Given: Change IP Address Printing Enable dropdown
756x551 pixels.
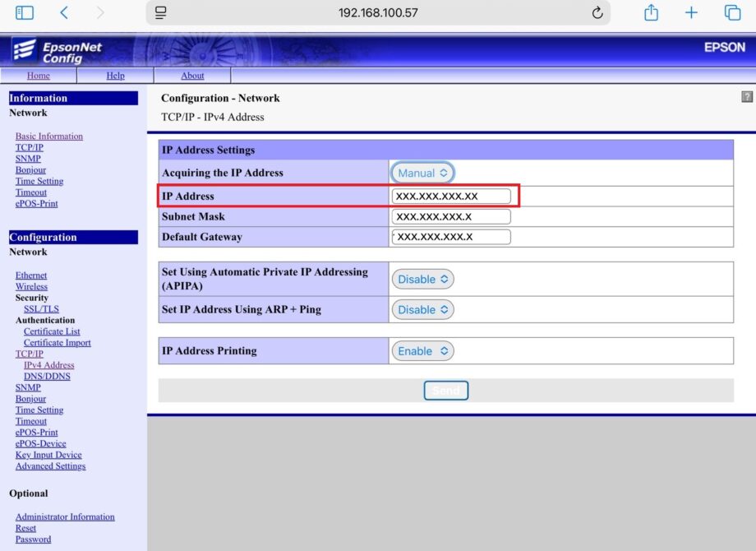Looking at the screenshot, I should coord(422,350).
